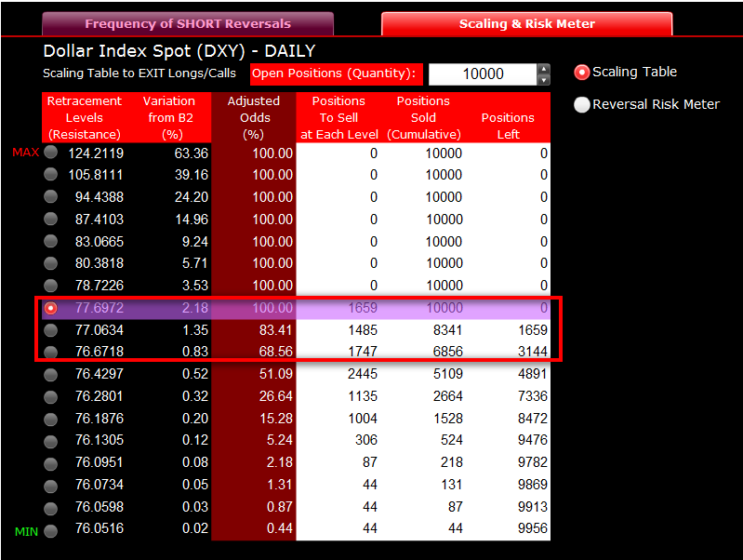Click the 26.64 adjusted odds value

coord(276,396)
